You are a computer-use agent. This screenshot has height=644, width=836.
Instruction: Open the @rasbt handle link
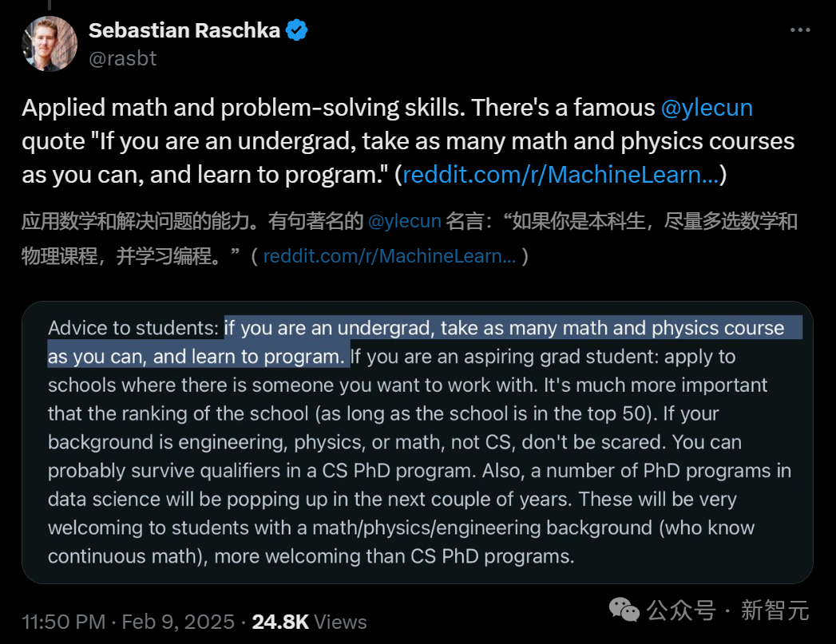(x=123, y=58)
